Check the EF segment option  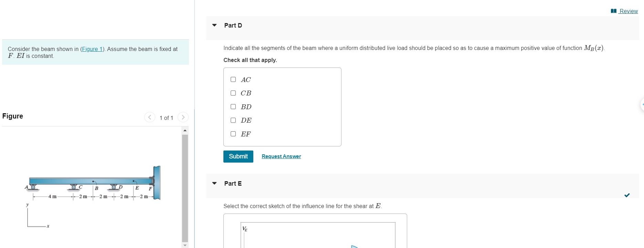coord(233,134)
